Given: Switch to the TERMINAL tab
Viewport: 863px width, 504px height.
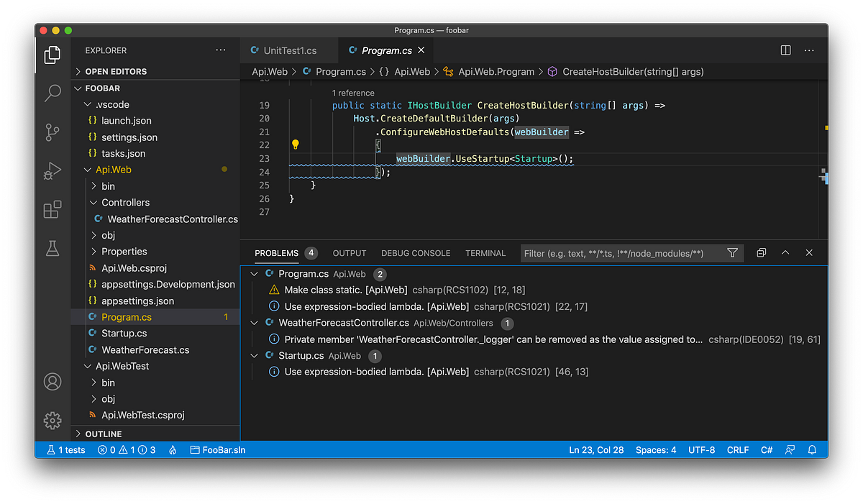Looking at the screenshot, I should pyautogui.click(x=485, y=253).
